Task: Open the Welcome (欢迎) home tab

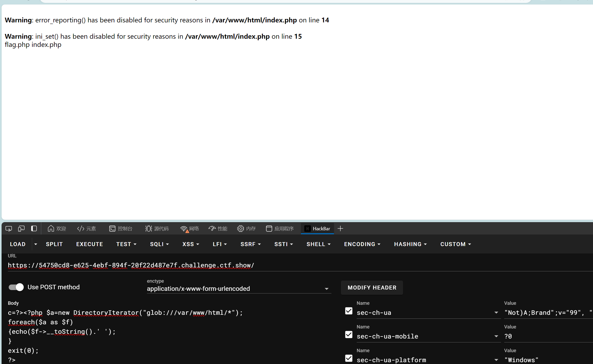Action: point(57,228)
